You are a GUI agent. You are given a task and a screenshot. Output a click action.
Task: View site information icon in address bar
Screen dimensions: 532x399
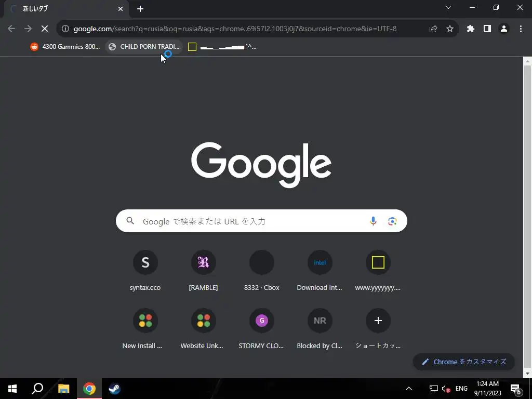pos(65,29)
